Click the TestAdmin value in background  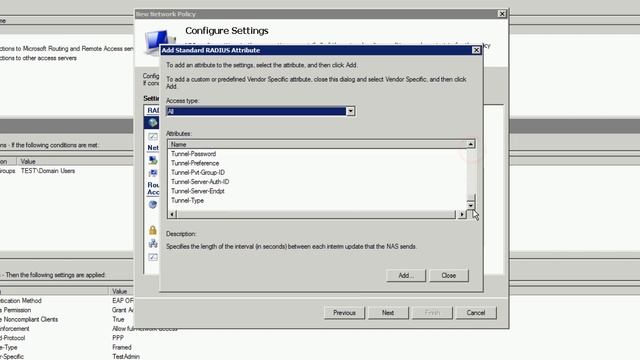pyautogui.click(x=126, y=356)
